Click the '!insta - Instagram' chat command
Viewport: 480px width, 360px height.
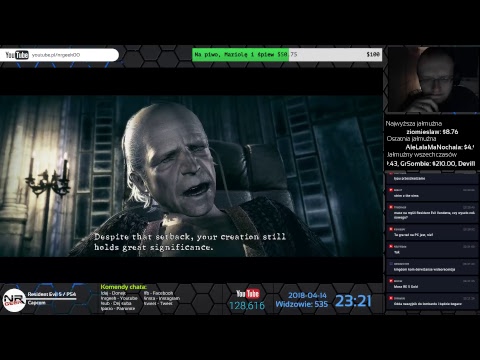162,298
